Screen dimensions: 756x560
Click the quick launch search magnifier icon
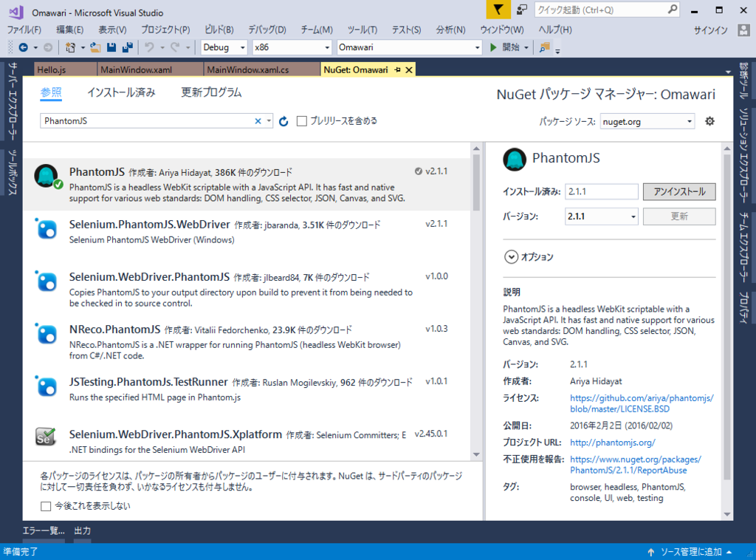(672, 10)
